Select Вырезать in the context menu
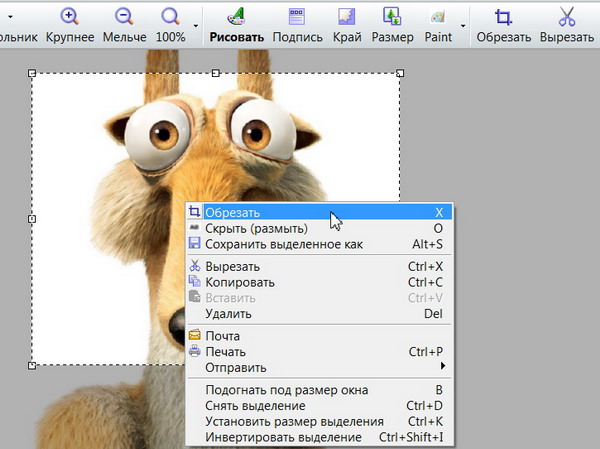This screenshot has width=600, height=449. point(320,266)
